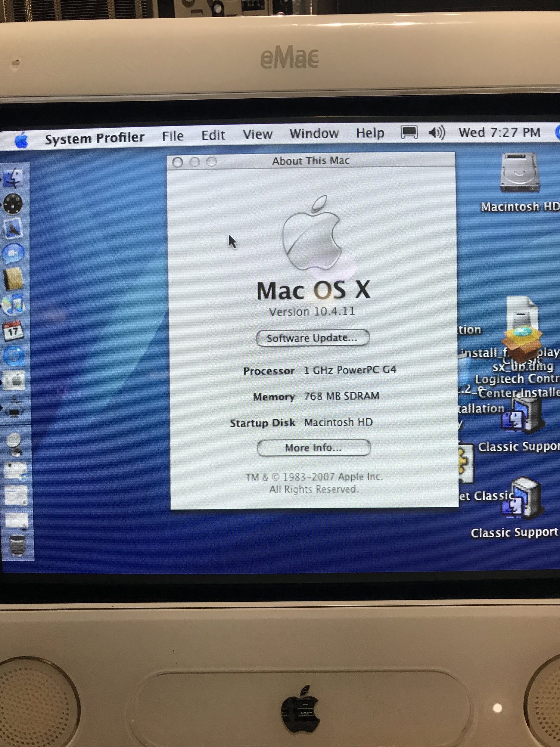This screenshot has width=560, height=747.
Task: Open the Help menu
Action: 370,133
